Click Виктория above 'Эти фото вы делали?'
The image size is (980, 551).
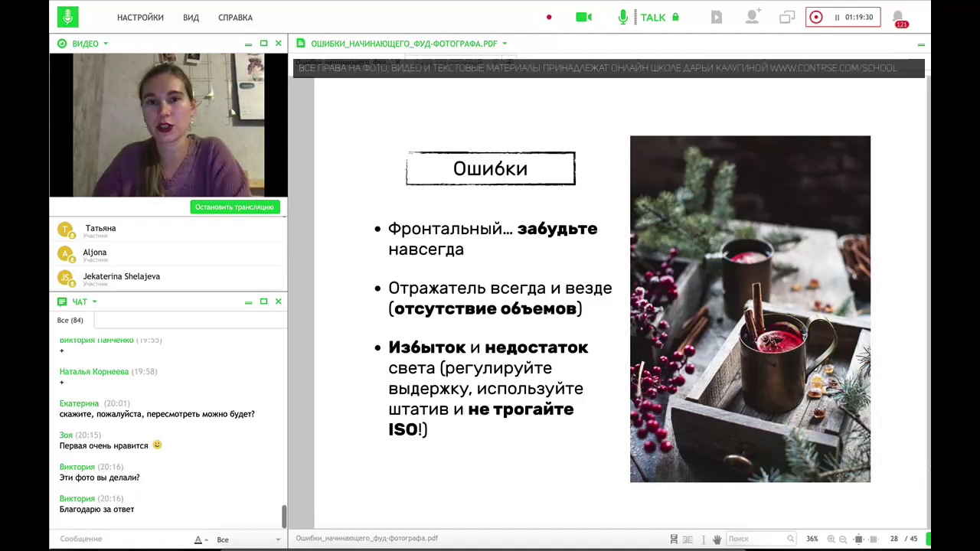(77, 467)
